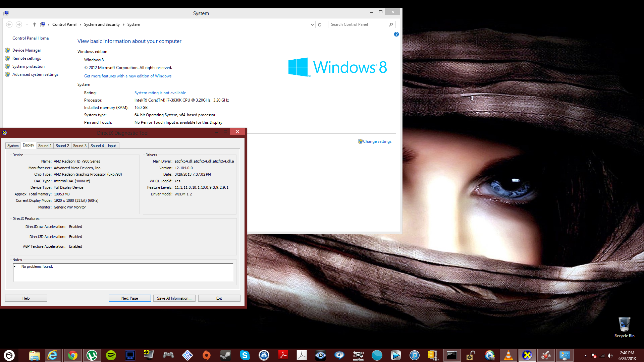Select Control Panel System taskbar icon

pos(565,355)
